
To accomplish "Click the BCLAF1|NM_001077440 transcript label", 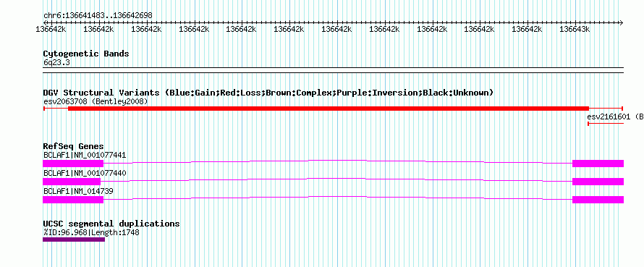I will [x=85, y=174].
